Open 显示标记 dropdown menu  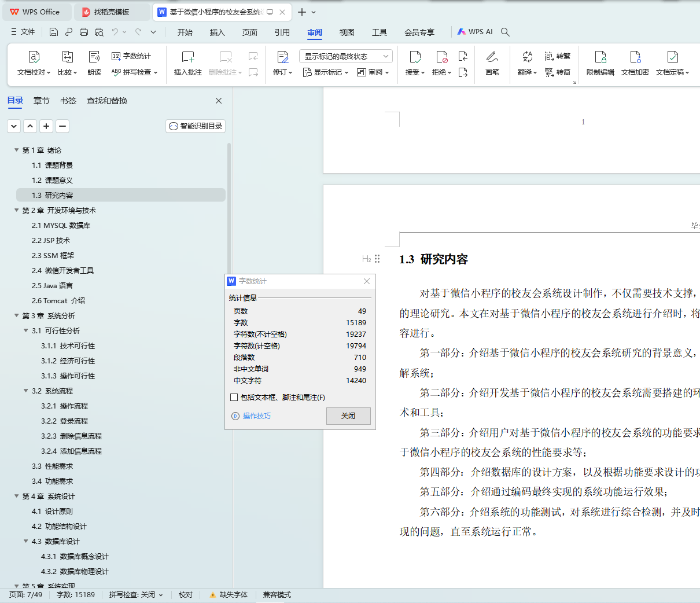pyautogui.click(x=326, y=72)
